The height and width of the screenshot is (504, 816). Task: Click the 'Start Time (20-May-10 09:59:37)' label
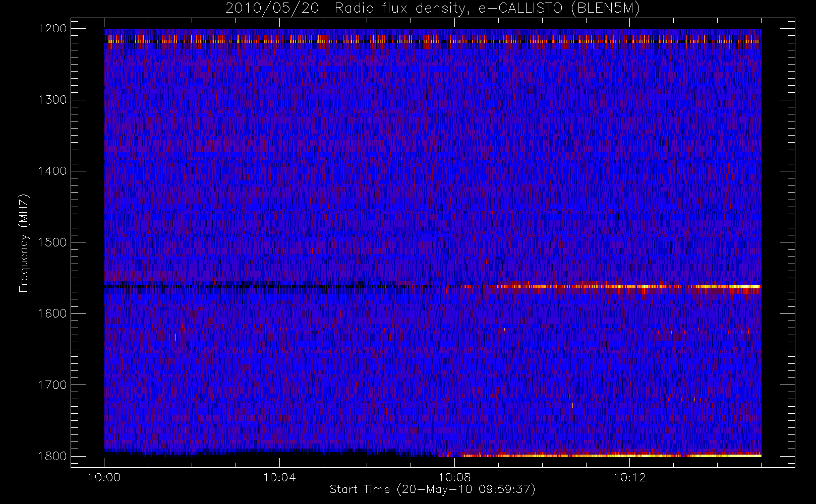click(432, 489)
